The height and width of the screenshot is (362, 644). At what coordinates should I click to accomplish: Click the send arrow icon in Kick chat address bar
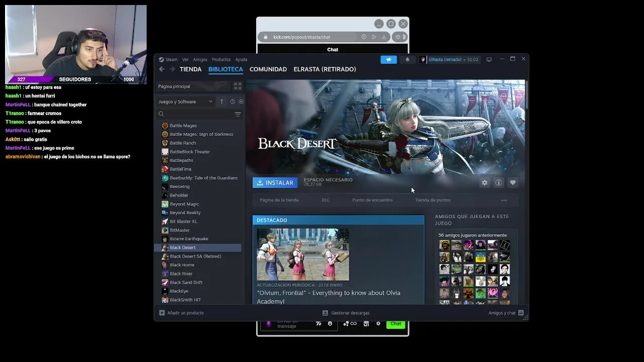pyautogui.click(x=374, y=37)
